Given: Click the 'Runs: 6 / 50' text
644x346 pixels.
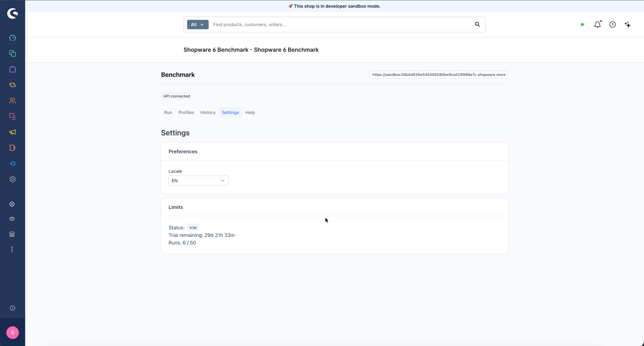Looking at the screenshot, I should [x=182, y=243].
